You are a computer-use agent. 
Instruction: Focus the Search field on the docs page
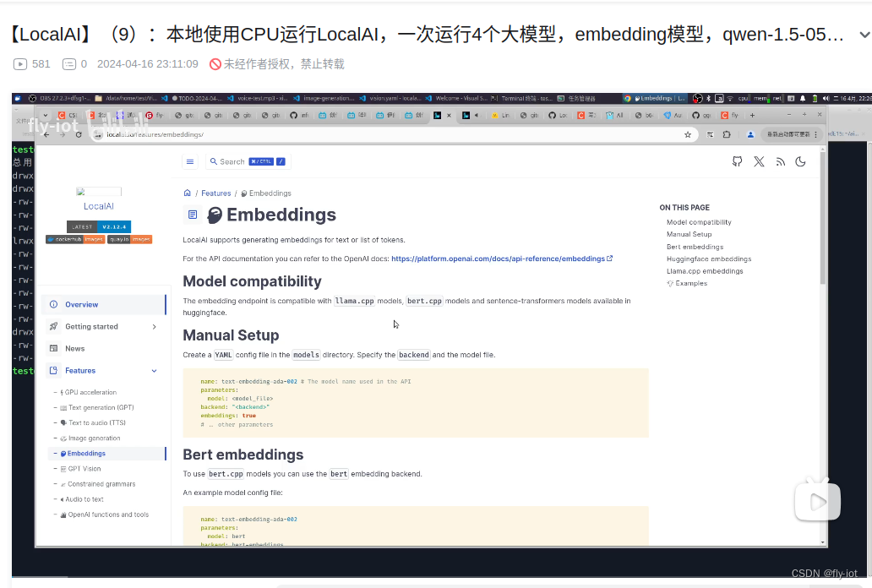(x=248, y=162)
